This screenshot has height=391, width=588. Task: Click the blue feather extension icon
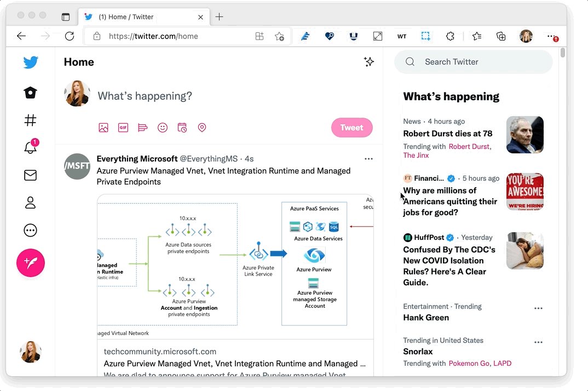tap(305, 36)
